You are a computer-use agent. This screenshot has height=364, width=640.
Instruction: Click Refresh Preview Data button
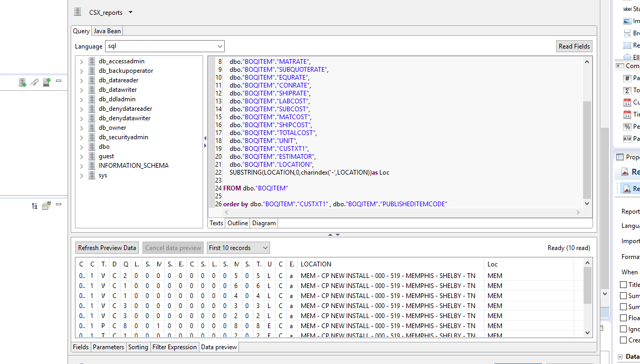coord(107,247)
